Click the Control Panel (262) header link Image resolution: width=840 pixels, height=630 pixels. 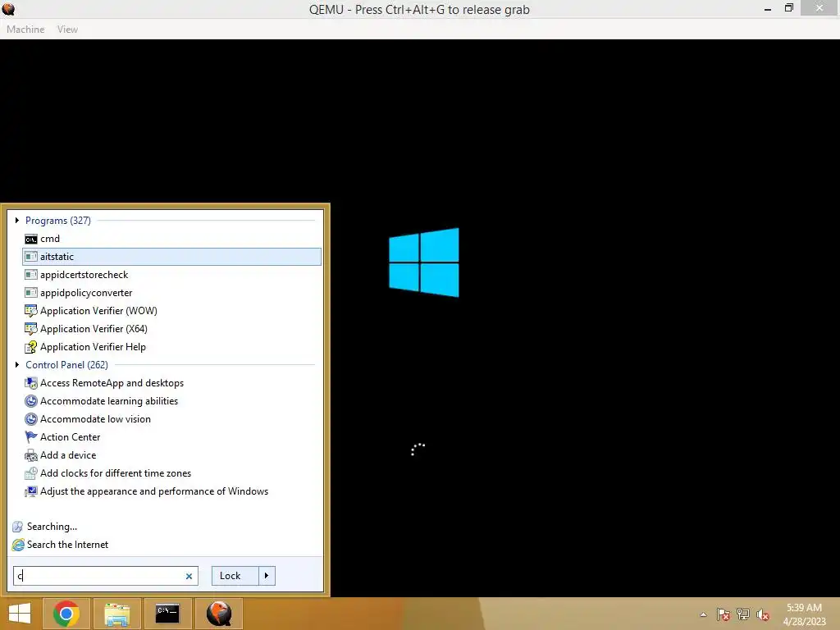(67, 365)
